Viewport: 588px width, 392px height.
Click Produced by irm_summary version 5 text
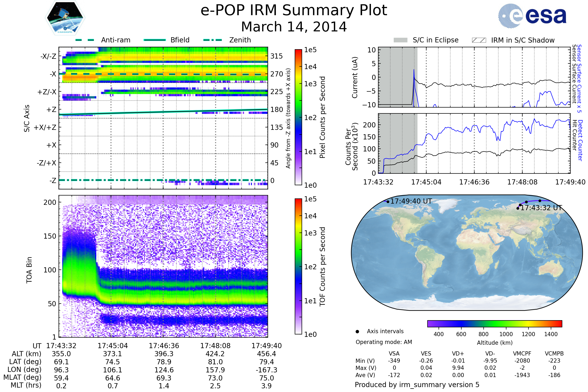(417, 385)
